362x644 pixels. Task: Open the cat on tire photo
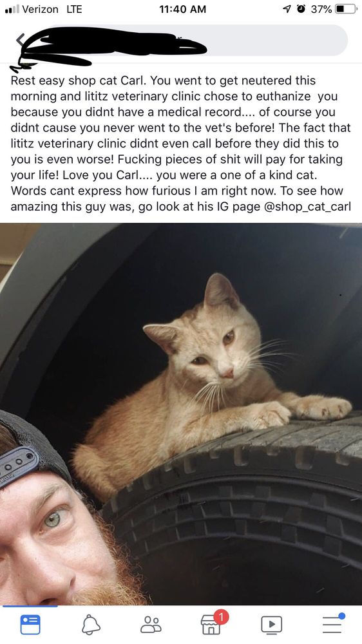(x=181, y=413)
